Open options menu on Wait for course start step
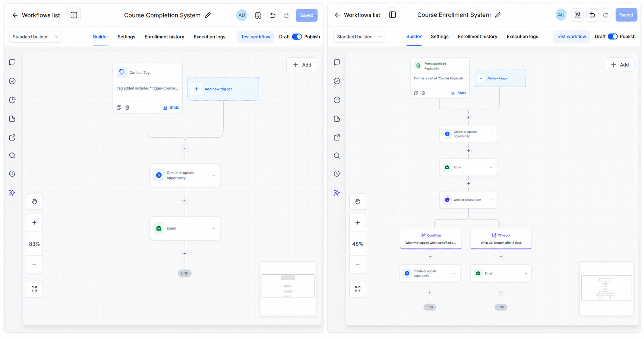644x339 pixels. click(x=492, y=200)
